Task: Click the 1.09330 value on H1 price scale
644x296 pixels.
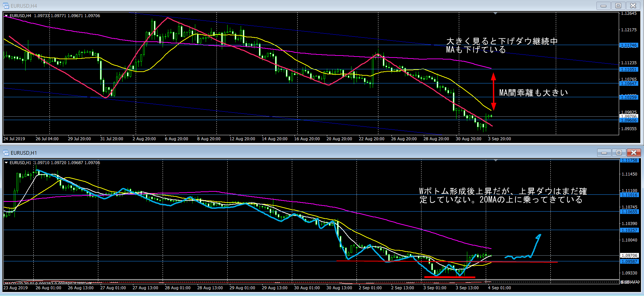Action: pos(629,273)
